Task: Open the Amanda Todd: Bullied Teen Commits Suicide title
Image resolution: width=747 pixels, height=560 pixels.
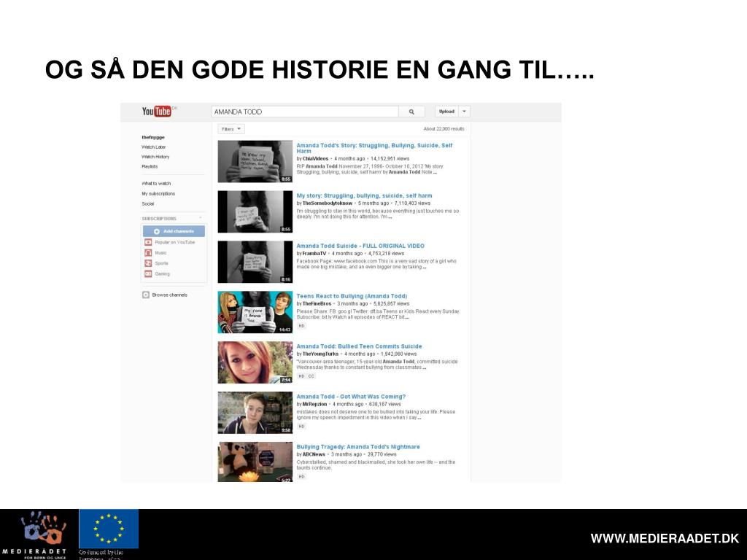Action: 359,346
